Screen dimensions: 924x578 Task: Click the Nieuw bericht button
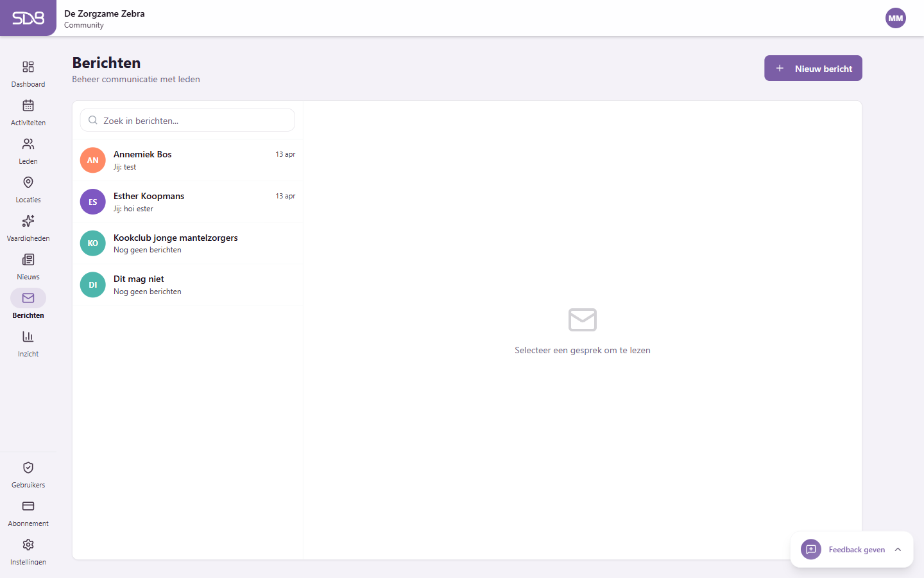click(813, 68)
